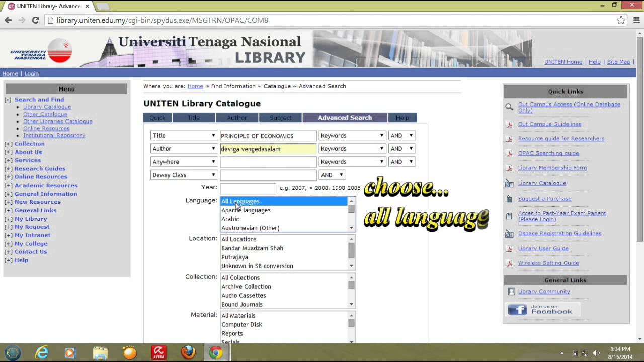The height and width of the screenshot is (362, 644).
Task: Expand the Collection menu section
Action: click(8, 144)
